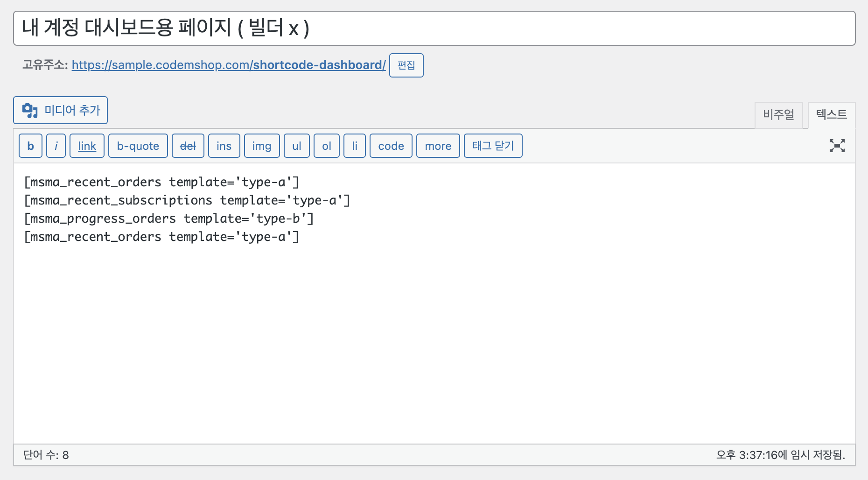Insert ordered list with ol button
Screen dimensions: 868x480
coord(327,146)
